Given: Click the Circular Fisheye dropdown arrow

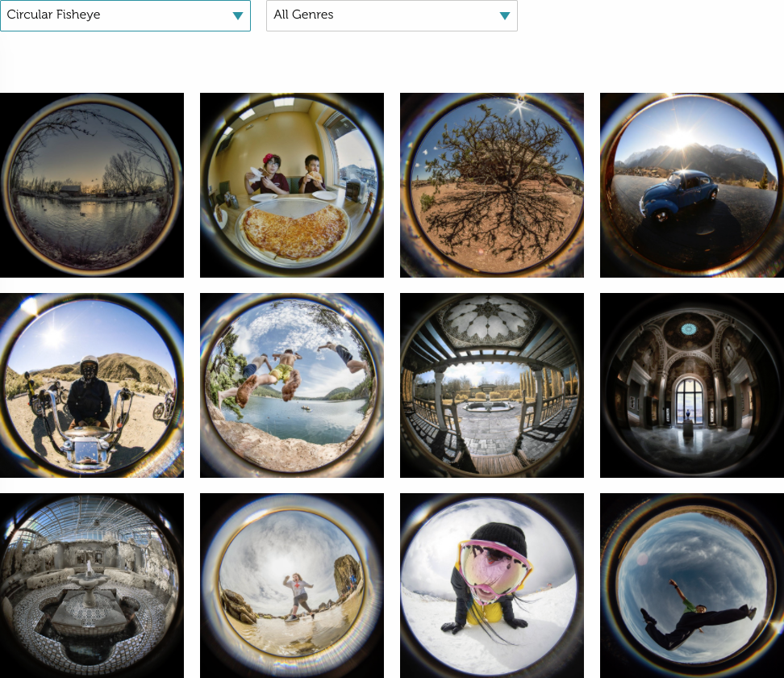Looking at the screenshot, I should [x=238, y=15].
